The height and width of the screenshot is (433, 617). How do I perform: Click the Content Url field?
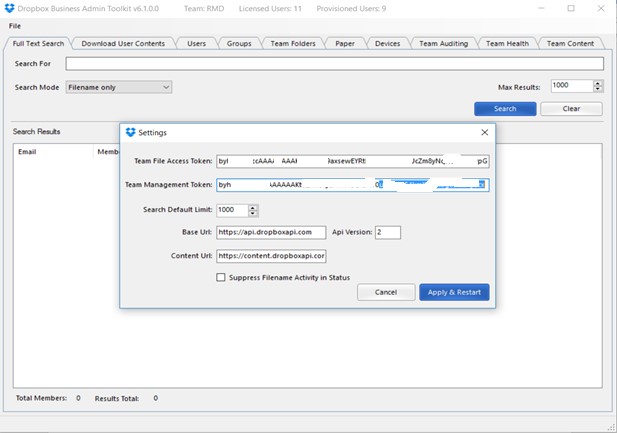click(x=271, y=256)
